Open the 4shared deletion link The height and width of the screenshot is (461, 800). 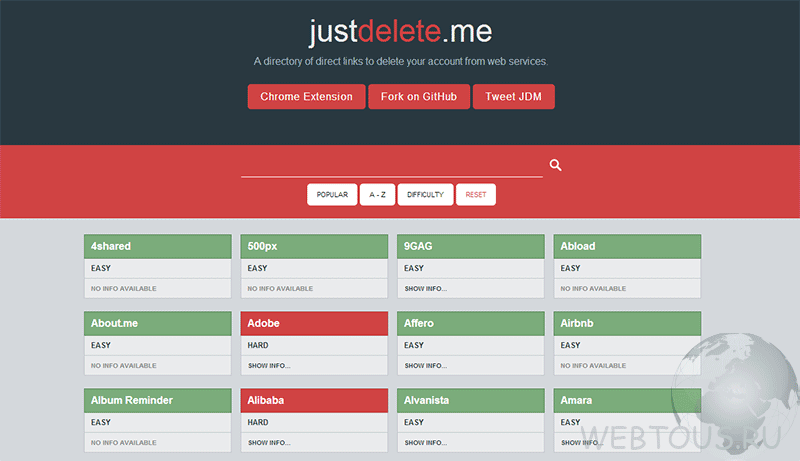click(x=157, y=246)
